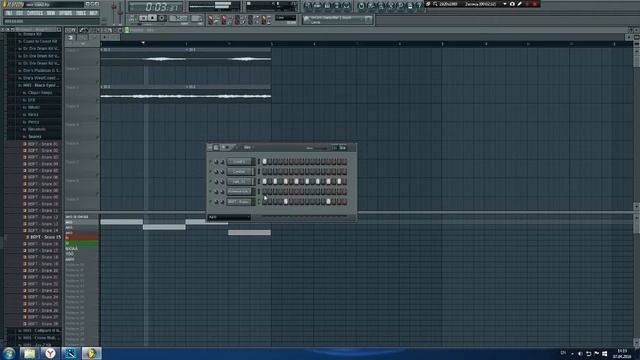Expand the SFX folder in browser
This screenshot has height=360, width=640.
(x=31, y=100)
